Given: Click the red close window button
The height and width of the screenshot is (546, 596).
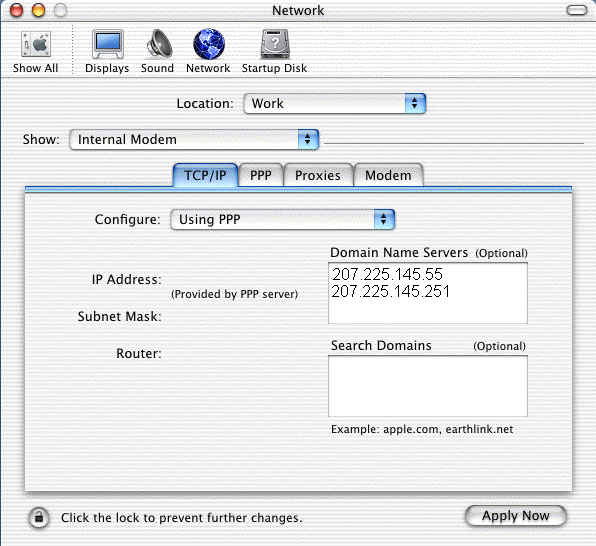Looking at the screenshot, I should (16, 10).
